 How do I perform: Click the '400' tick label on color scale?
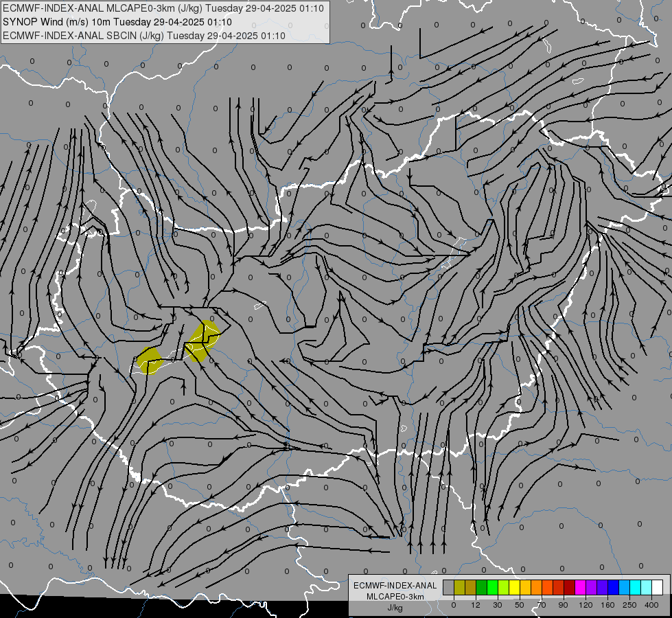[651, 605]
